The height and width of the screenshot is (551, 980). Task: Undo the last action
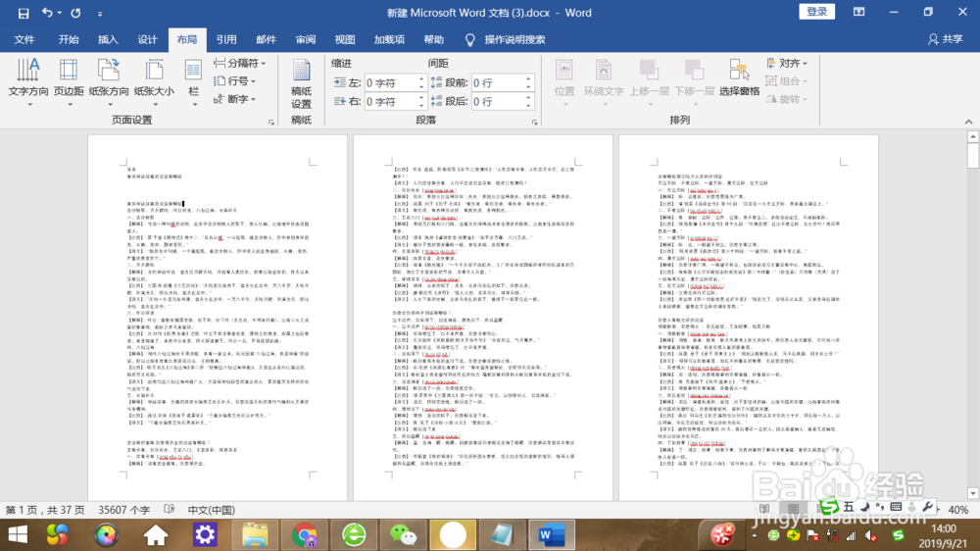click(47, 13)
